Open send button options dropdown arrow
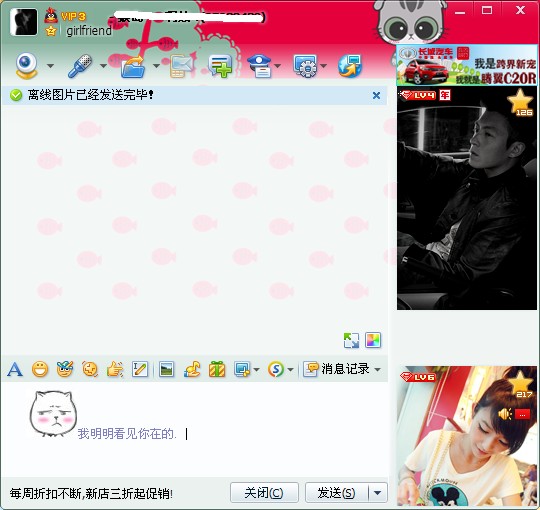 [x=378, y=493]
